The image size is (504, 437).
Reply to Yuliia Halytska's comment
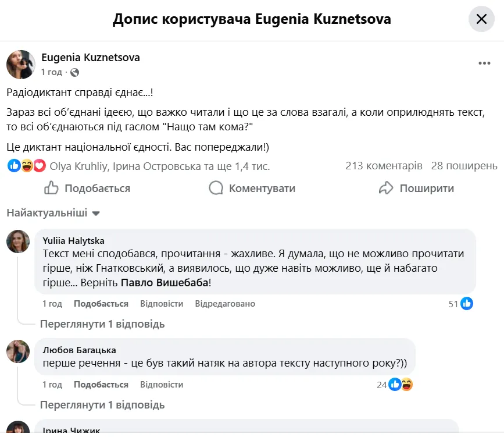tap(162, 304)
